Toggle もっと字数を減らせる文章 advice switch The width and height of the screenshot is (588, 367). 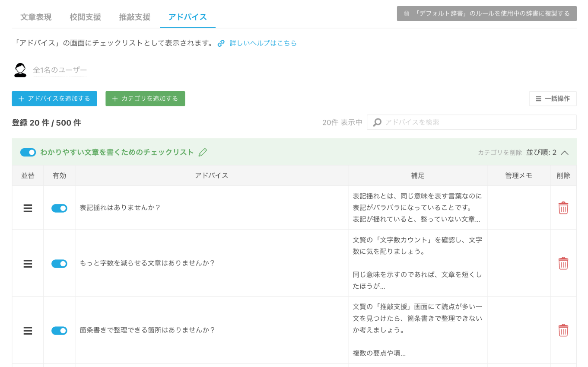[59, 264]
